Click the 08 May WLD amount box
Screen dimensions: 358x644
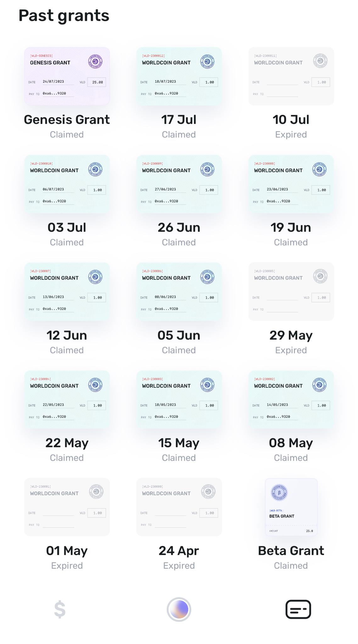point(321,405)
